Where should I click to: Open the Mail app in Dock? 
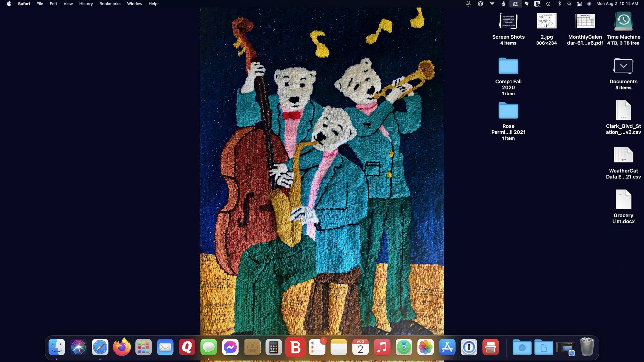point(165,347)
